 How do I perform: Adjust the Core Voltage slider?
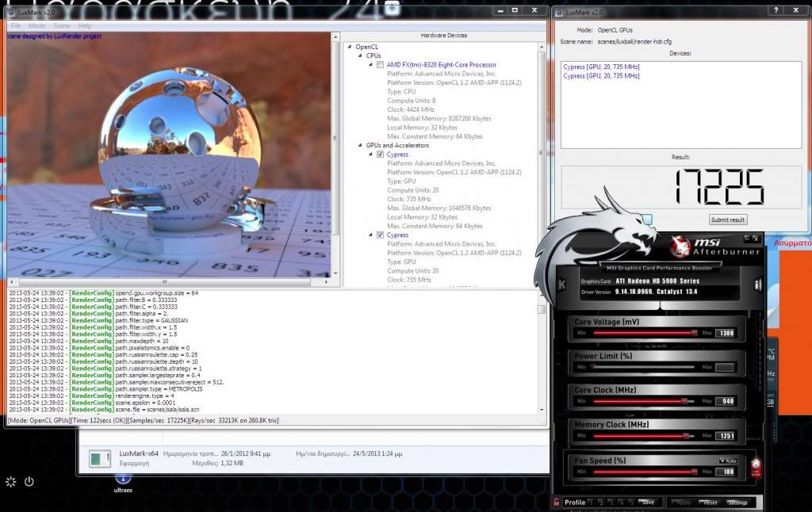point(644,333)
